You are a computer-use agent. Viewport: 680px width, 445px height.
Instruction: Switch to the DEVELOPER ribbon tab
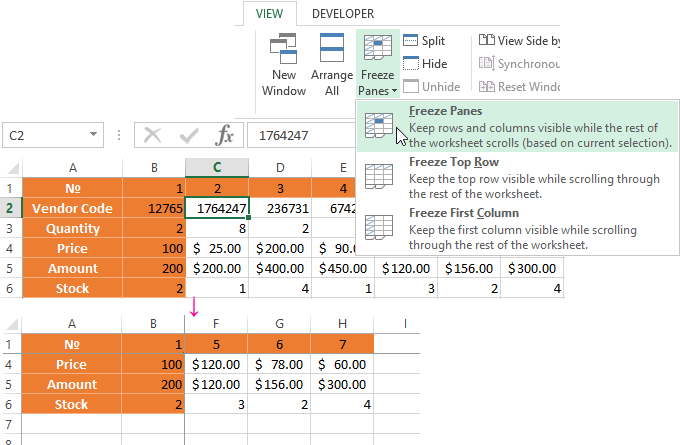coord(343,14)
